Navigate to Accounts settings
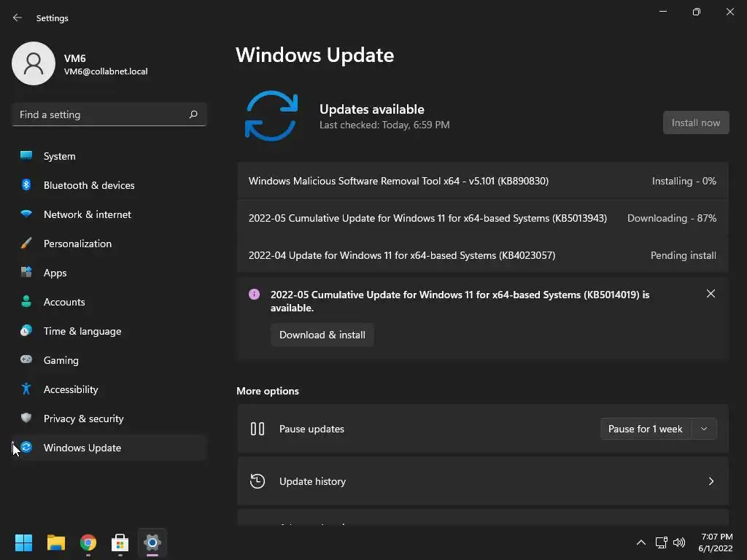Screen dimensions: 747x560 [x=109, y=302]
